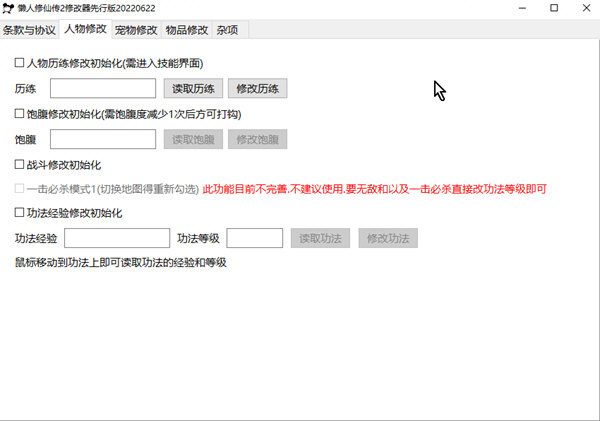Viewport: 600px width, 421px height.
Task: Focus the 功法经验 input field
Action: click(117, 238)
